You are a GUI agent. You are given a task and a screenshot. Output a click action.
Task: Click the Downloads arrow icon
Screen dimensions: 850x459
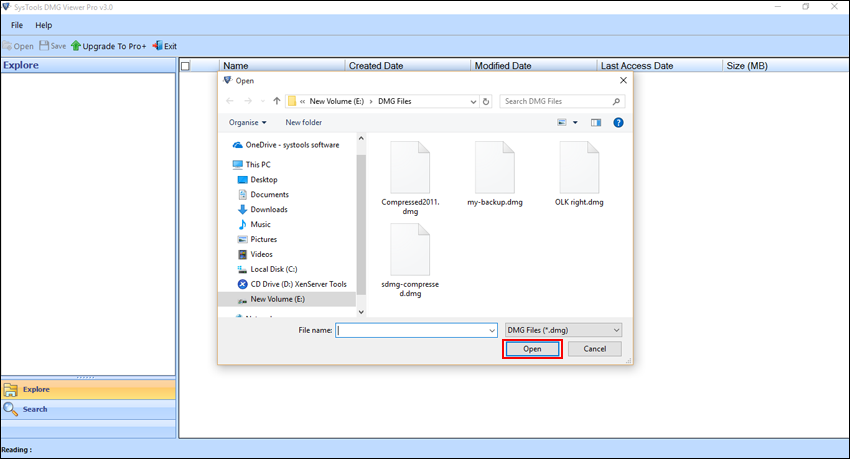pyautogui.click(x=242, y=209)
